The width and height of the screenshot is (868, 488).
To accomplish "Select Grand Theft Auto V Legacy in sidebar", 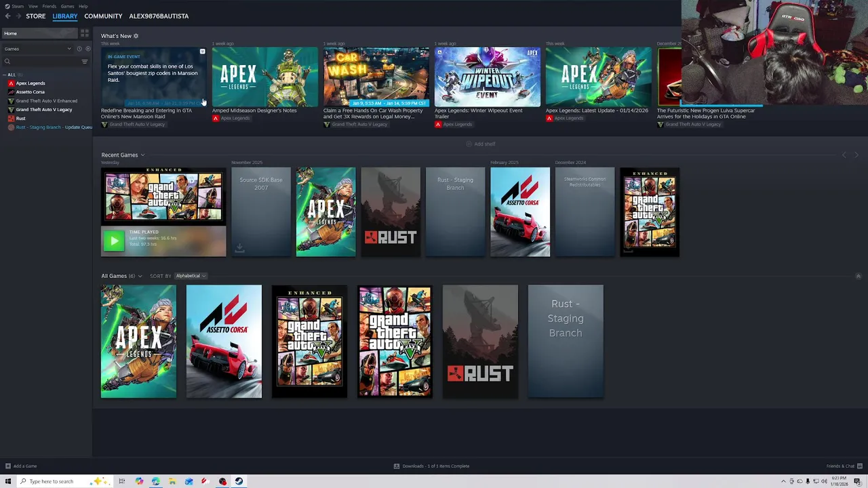I will coord(43,110).
